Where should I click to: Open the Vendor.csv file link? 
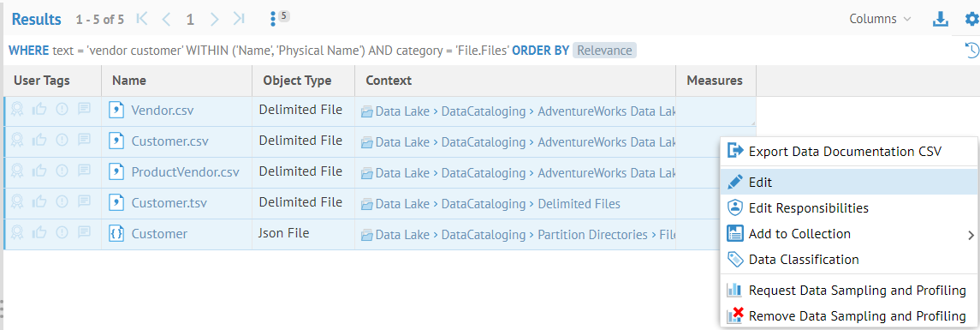click(x=163, y=111)
